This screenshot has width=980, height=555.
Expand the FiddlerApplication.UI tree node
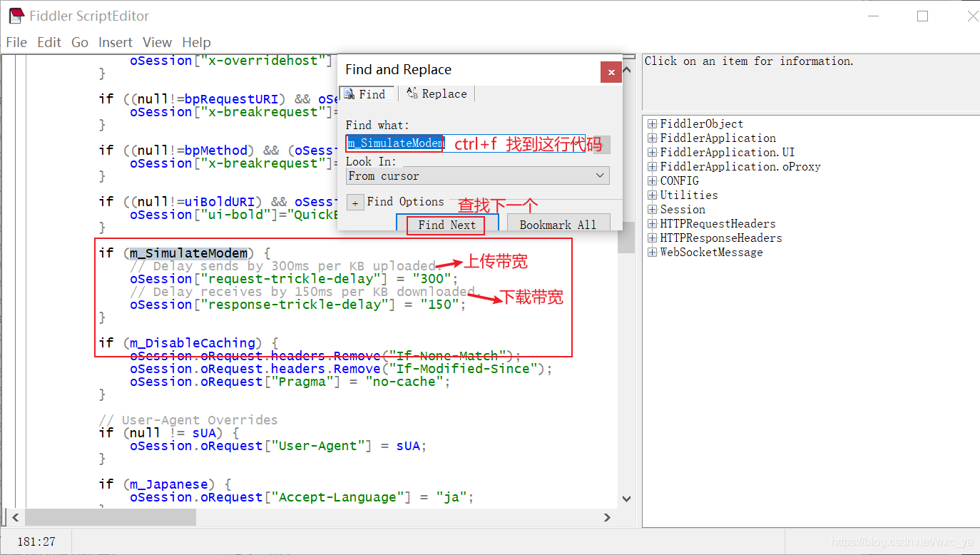pos(652,153)
